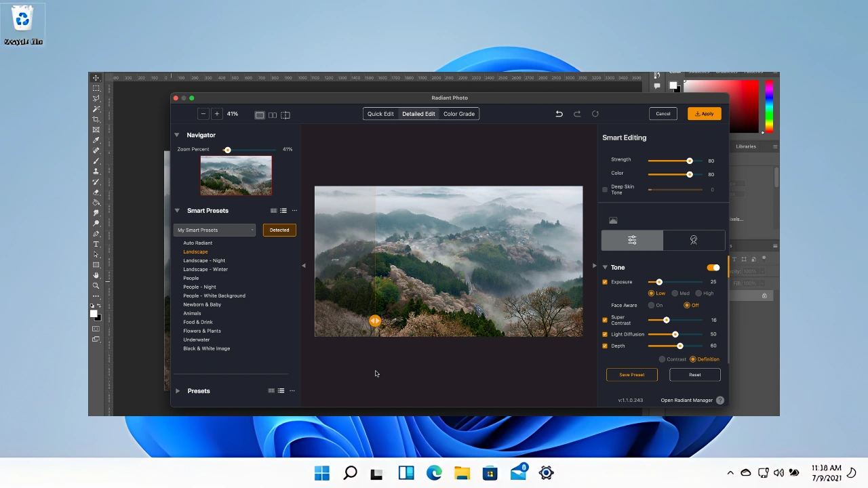
Task: Switch Smart Presets to list view
Action: (283, 211)
